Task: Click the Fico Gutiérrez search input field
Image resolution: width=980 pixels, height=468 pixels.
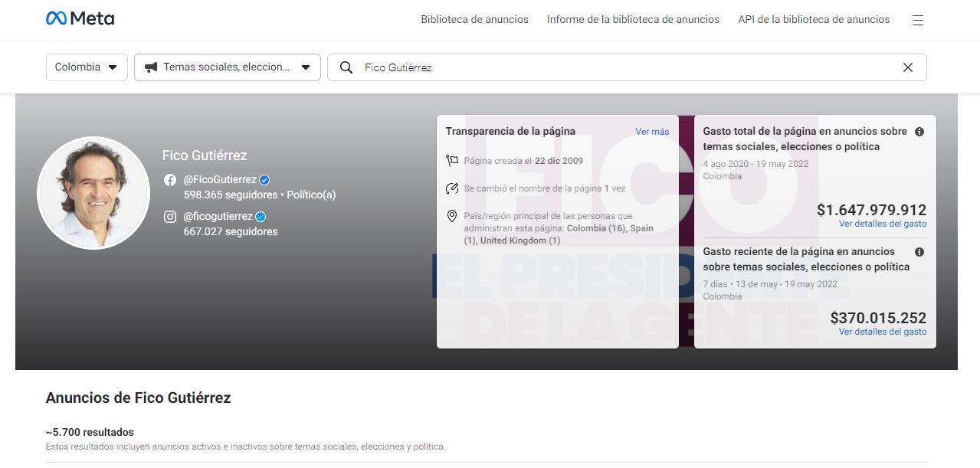Action: [627, 67]
